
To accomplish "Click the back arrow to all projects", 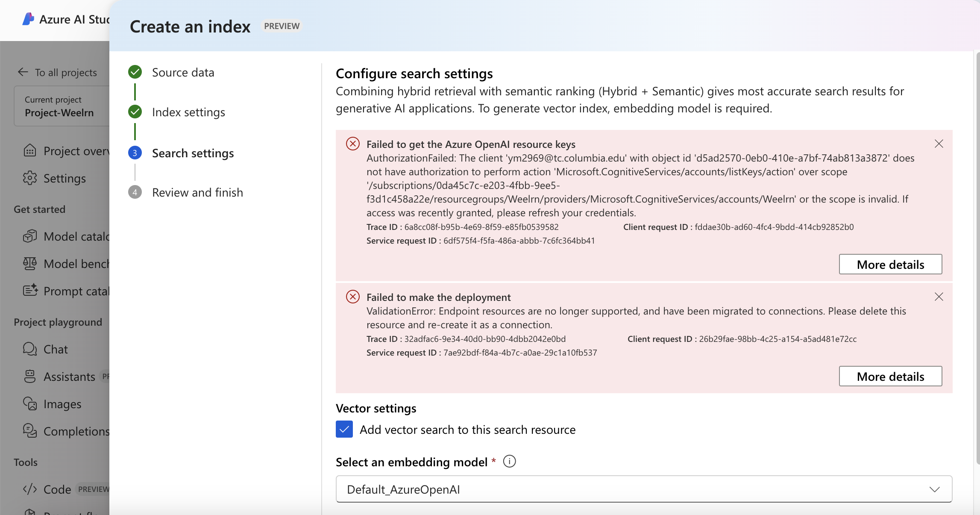I will [x=23, y=72].
